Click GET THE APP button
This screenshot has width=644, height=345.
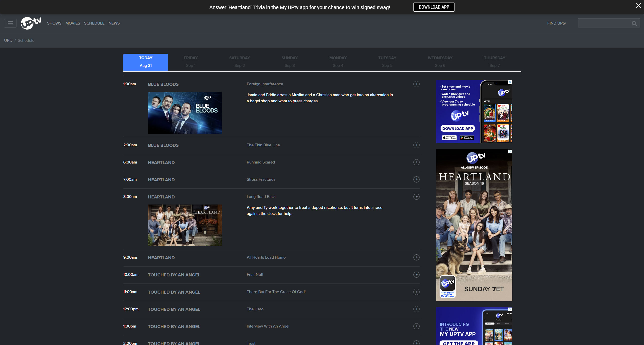point(459,343)
